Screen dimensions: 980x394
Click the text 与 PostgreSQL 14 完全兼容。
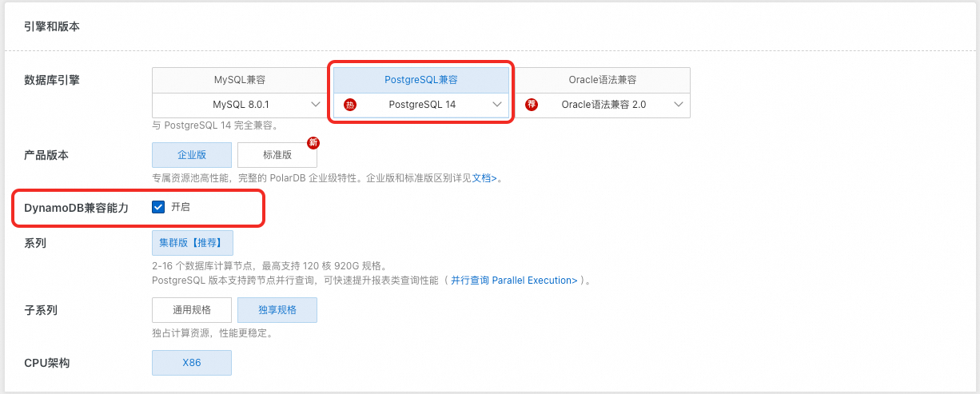point(215,125)
